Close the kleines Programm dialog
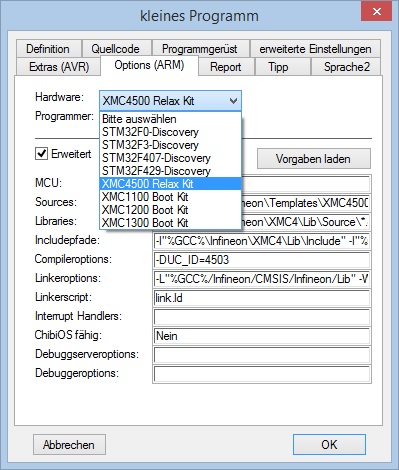This screenshot has width=399, height=470. point(377,12)
